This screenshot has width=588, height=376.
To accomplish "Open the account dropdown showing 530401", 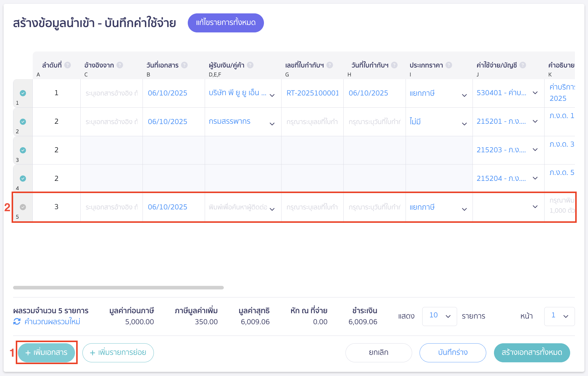I will pyautogui.click(x=535, y=93).
